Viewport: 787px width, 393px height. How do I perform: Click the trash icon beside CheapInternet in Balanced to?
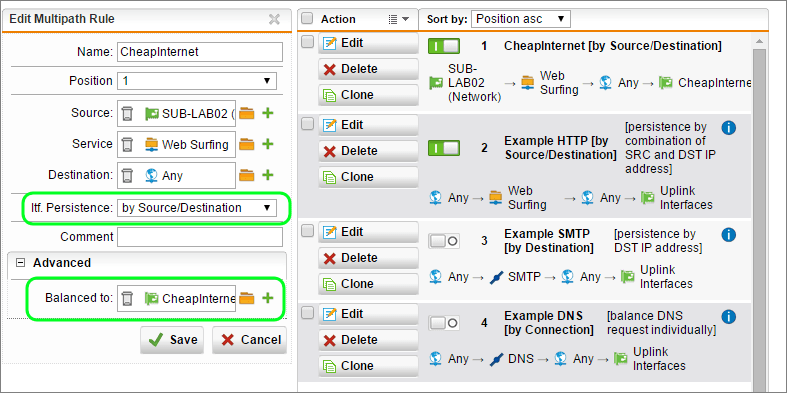coord(127,299)
